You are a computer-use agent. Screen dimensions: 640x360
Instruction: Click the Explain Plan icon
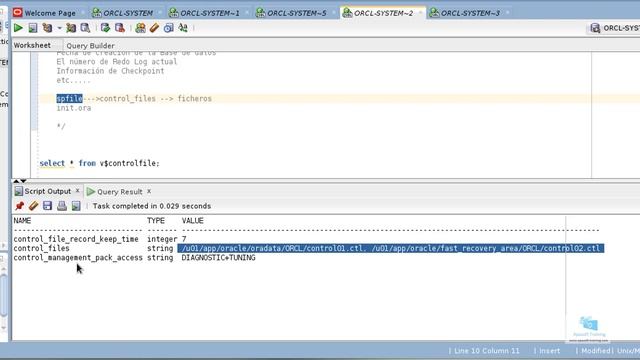click(47, 28)
